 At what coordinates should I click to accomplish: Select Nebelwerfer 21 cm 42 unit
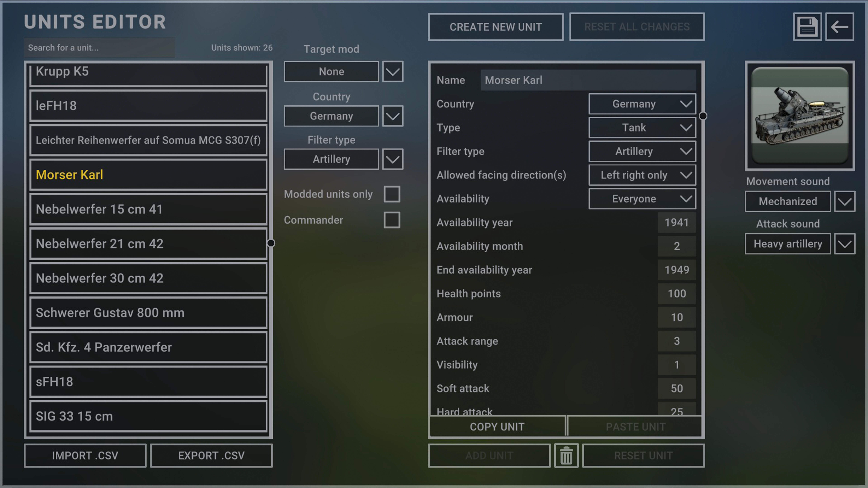[x=148, y=244]
